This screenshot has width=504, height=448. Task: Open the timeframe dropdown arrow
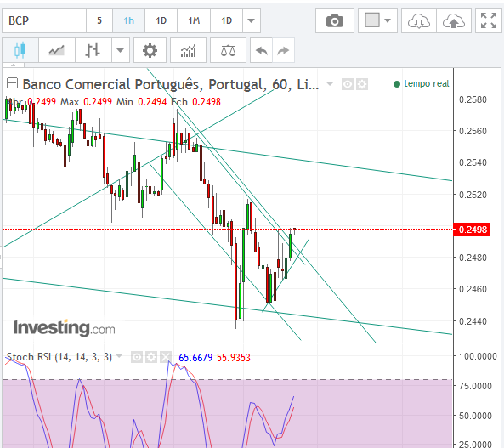click(x=252, y=20)
